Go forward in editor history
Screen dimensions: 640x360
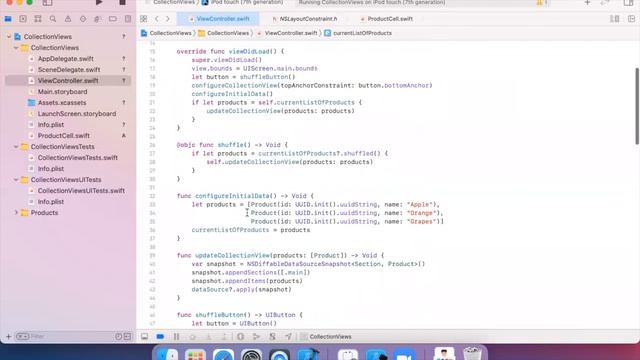pyautogui.click(x=167, y=19)
